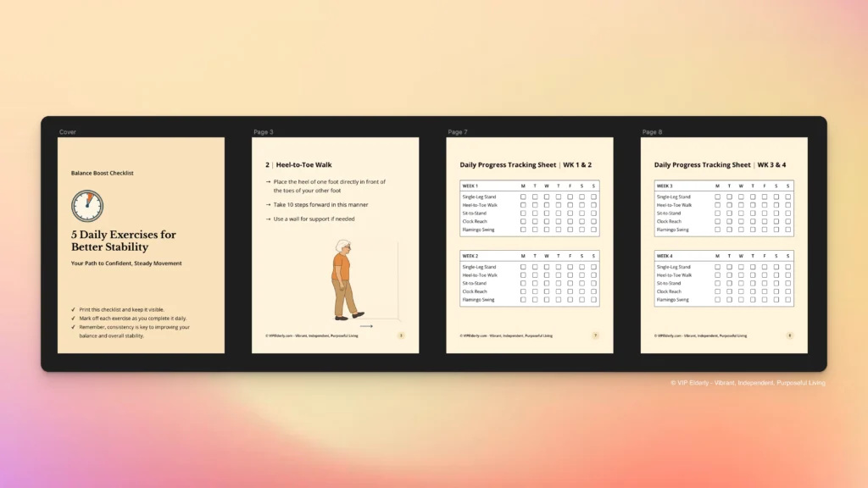The image size is (868, 488).
Task: Click the elderly woman walking illustration
Action: [x=343, y=280]
